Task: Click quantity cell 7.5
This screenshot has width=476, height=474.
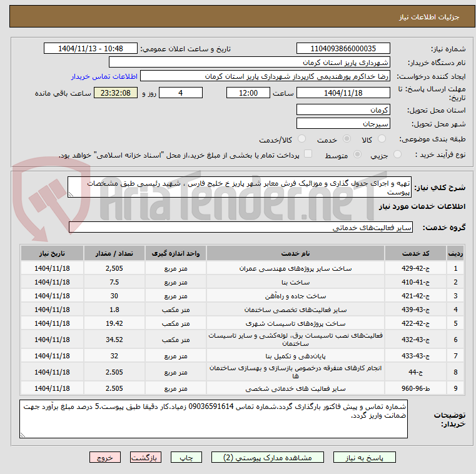Action: [x=114, y=282]
